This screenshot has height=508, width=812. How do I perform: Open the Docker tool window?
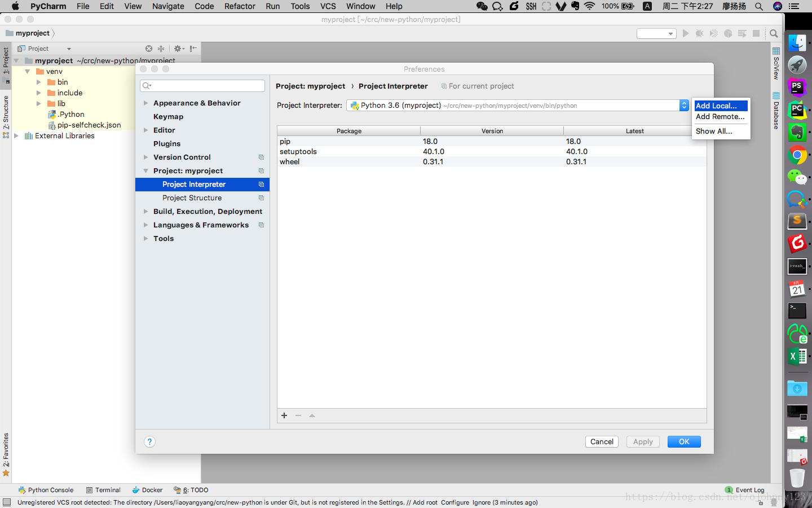point(147,490)
